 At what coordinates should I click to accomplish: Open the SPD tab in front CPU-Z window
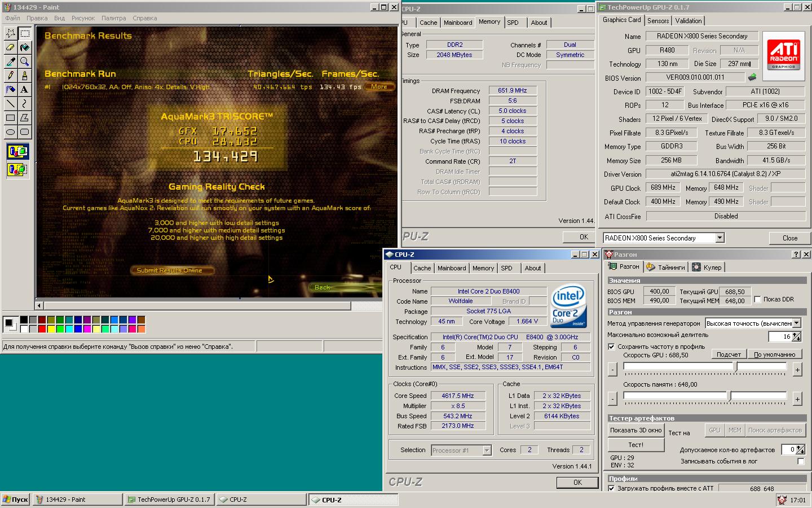[x=506, y=268]
